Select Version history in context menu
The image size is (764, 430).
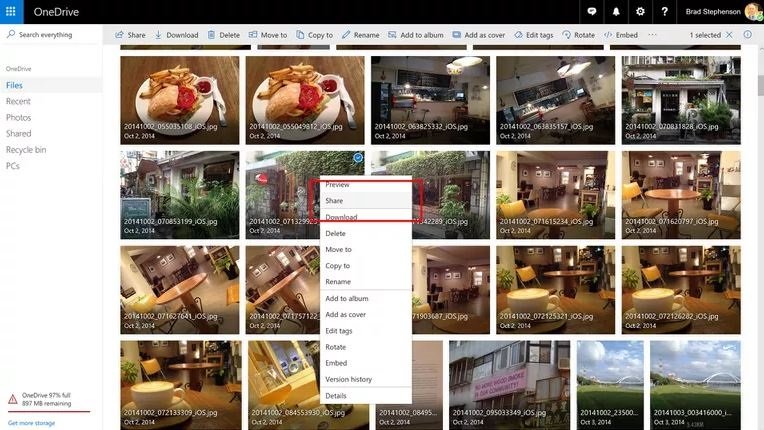pos(348,379)
